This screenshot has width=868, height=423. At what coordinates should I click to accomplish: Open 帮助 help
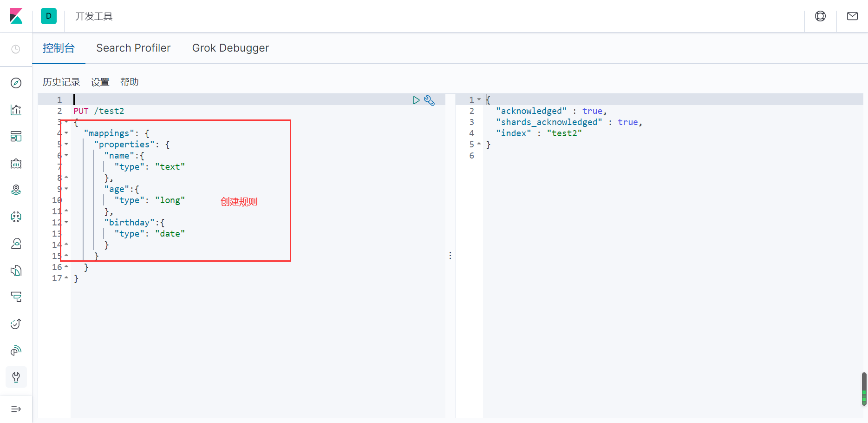point(129,82)
